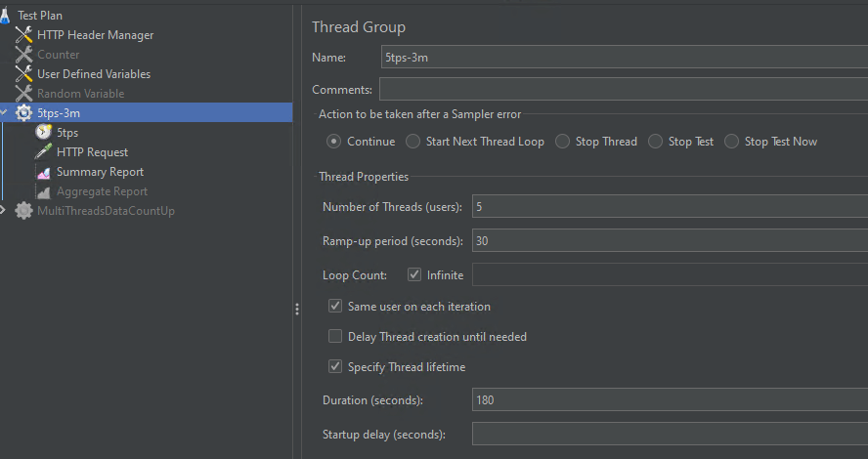This screenshot has height=459, width=868.
Task: Click the vertical split pane divider handle
Action: [x=297, y=310]
